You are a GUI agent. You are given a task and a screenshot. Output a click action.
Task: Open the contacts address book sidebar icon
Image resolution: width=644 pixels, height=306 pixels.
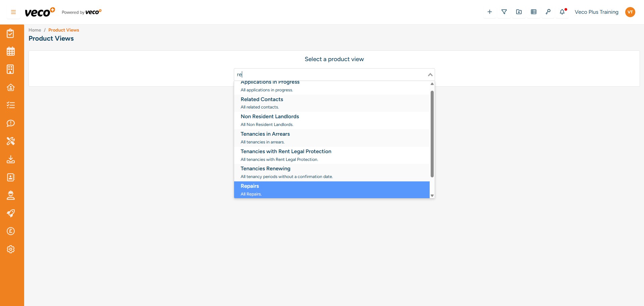click(11, 177)
